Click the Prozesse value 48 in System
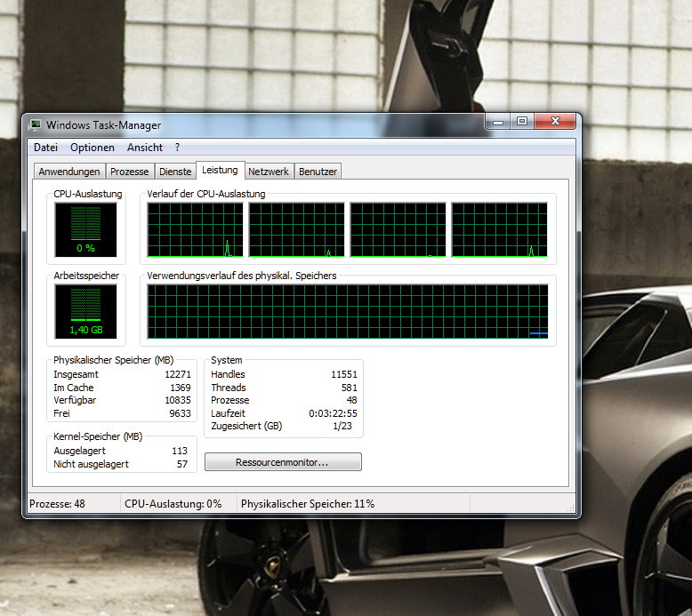 click(x=351, y=400)
